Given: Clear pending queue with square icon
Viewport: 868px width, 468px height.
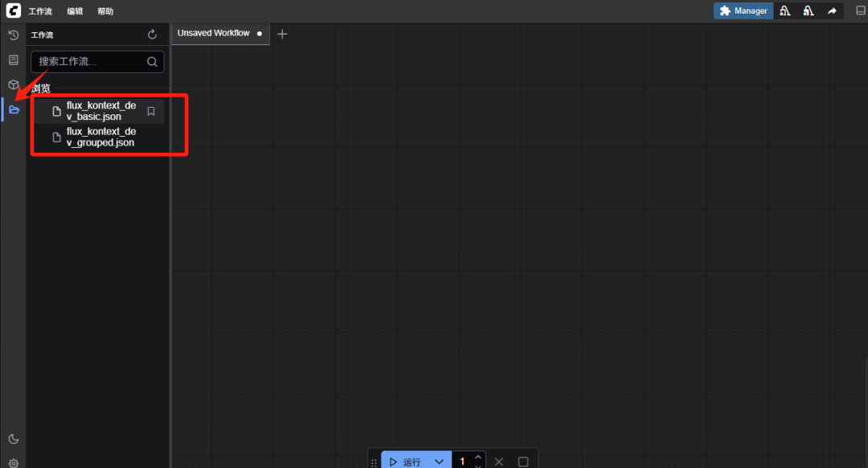Looking at the screenshot, I should pos(523,462).
